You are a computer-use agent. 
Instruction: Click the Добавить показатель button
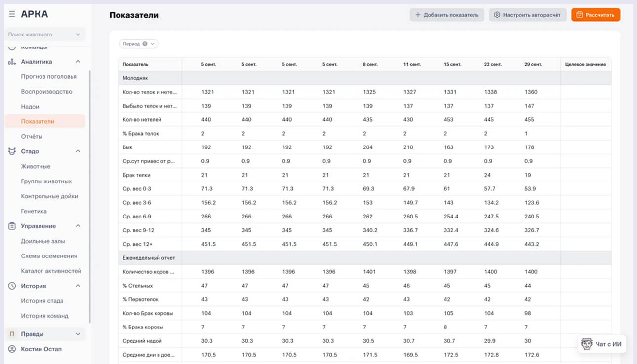pos(447,15)
